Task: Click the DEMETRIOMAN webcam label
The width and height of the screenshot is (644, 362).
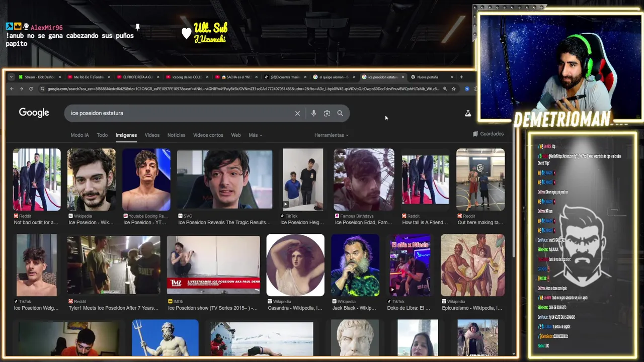Action: click(x=562, y=119)
